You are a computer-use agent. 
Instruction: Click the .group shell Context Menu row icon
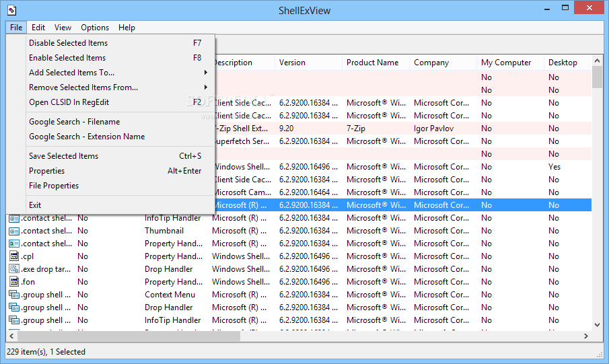(x=13, y=295)
